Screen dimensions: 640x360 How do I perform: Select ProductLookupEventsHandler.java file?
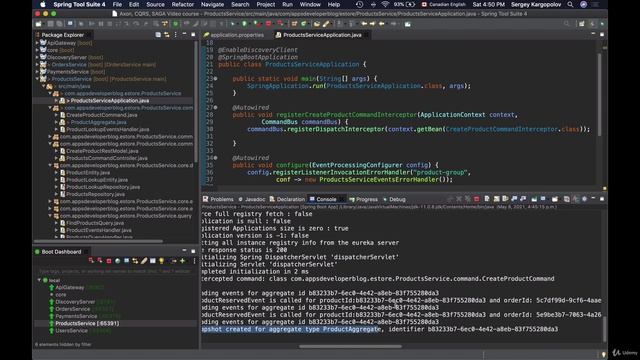[x=107, y=129]
